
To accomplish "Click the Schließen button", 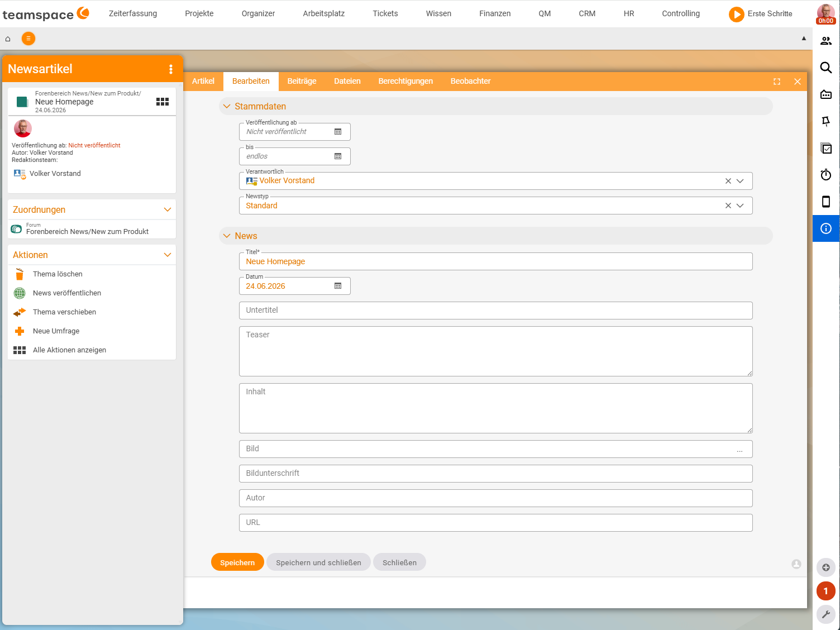I will click(399, 562).
